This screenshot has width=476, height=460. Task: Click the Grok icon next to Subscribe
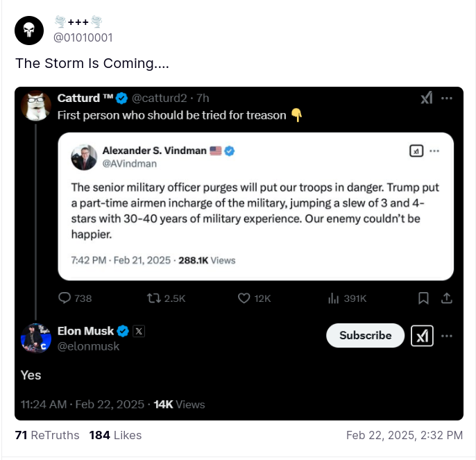(x=423, y=336)
